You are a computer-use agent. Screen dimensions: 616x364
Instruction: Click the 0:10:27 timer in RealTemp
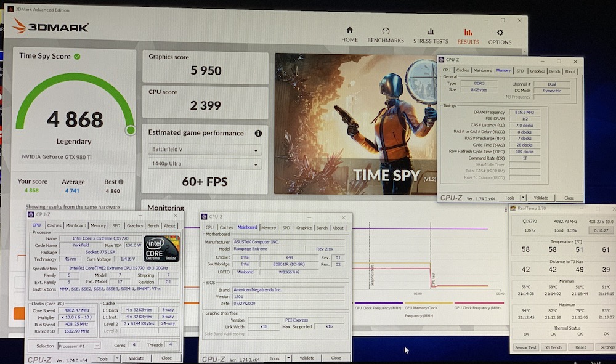(601, 230)
